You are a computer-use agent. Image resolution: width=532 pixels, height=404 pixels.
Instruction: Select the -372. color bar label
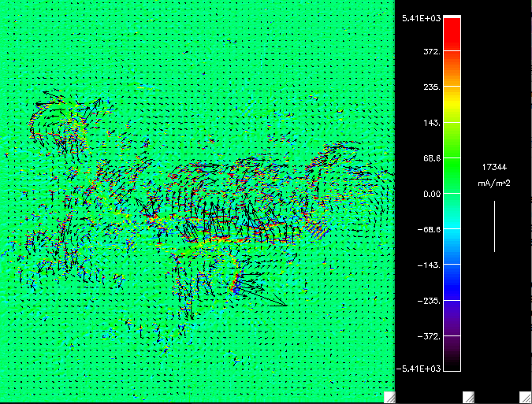(430, 336)
